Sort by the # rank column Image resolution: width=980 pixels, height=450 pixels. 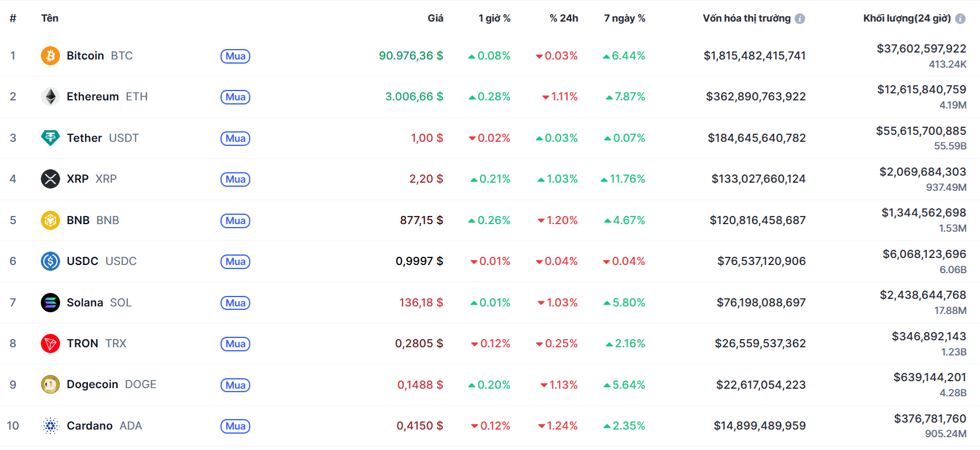13,19
